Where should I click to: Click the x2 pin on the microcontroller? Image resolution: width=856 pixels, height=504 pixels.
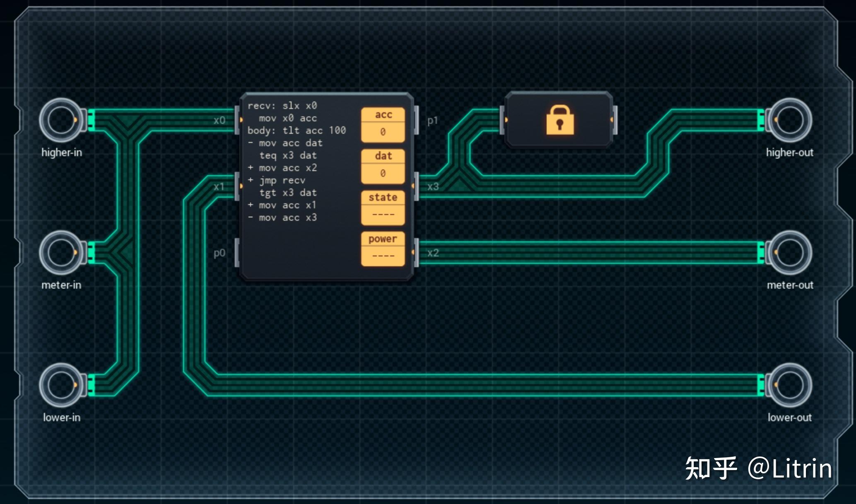[x=416, y=253]
